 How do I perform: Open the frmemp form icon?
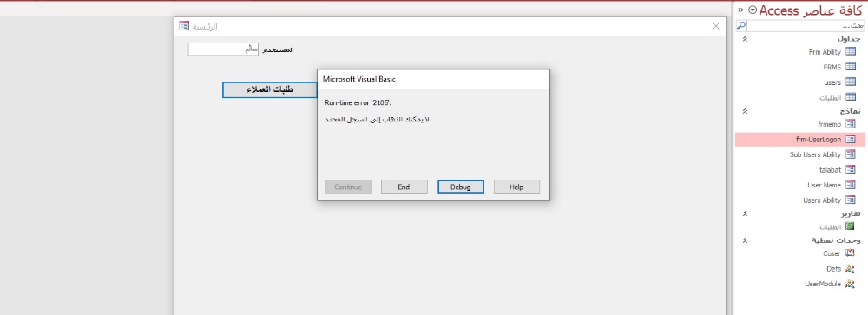pyautogui.click(x=851, y=124)
